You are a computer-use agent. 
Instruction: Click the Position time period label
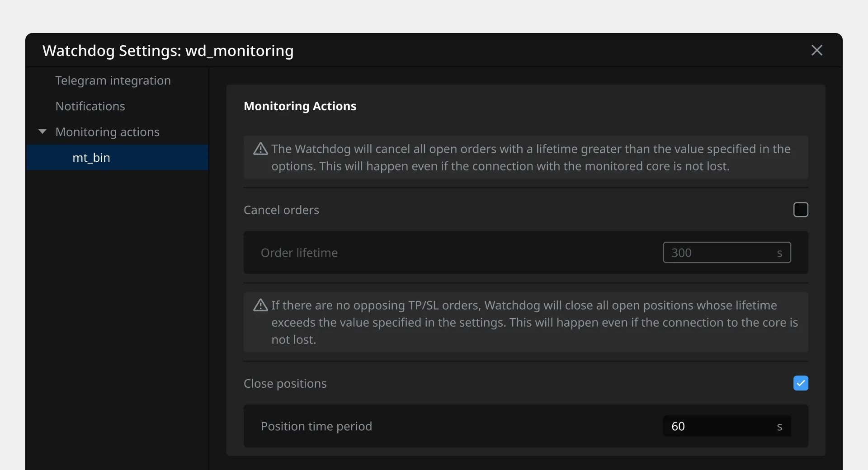click(316, 426)
